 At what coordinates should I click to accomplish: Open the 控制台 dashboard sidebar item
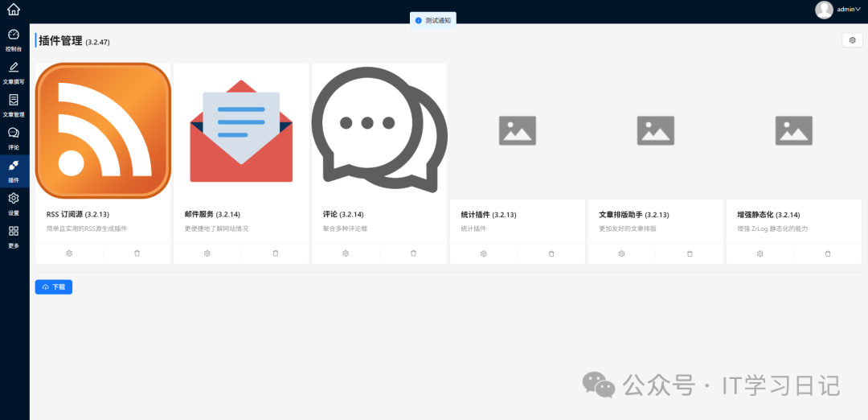pyautogui.click(x=14, y=40)
